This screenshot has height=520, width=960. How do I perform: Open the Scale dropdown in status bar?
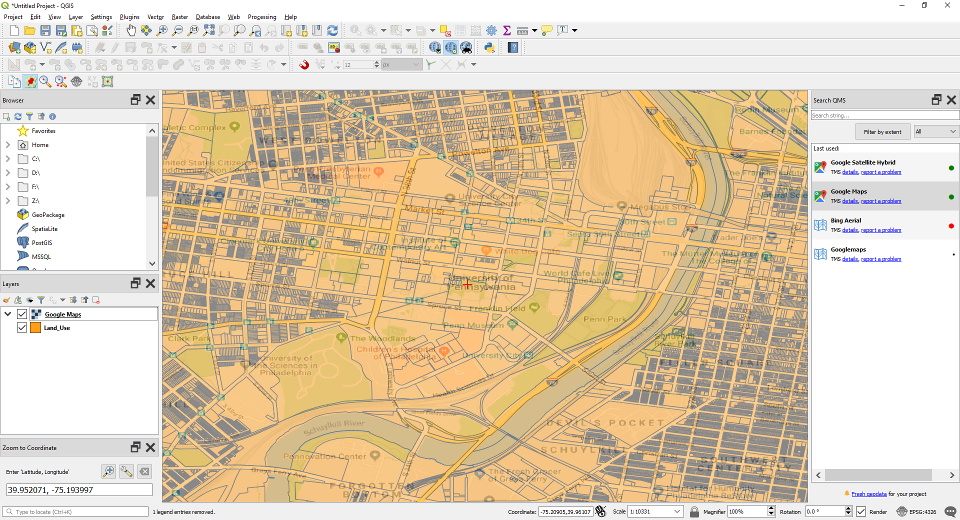pyautogui.click(x=679, y=512)
